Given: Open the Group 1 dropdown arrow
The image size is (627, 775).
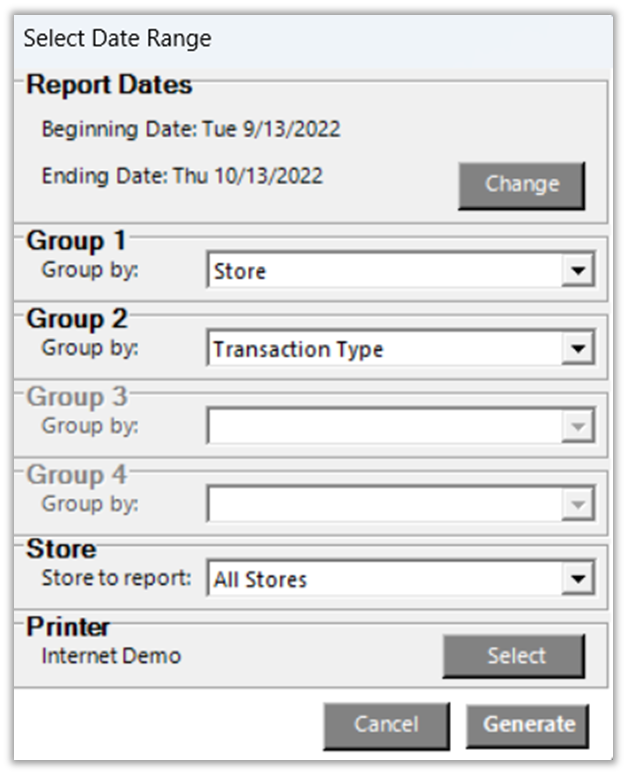Looking at the screenshot, I should (x=576, y=271).
